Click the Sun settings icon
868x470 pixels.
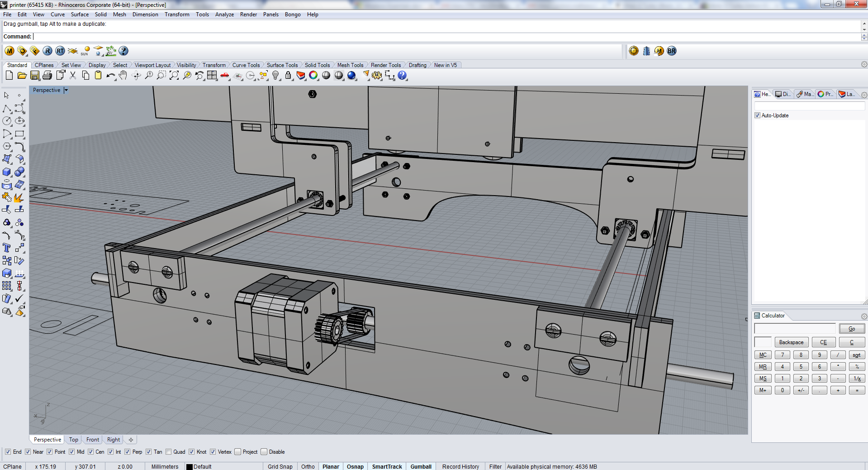click(x=85, y=51)
